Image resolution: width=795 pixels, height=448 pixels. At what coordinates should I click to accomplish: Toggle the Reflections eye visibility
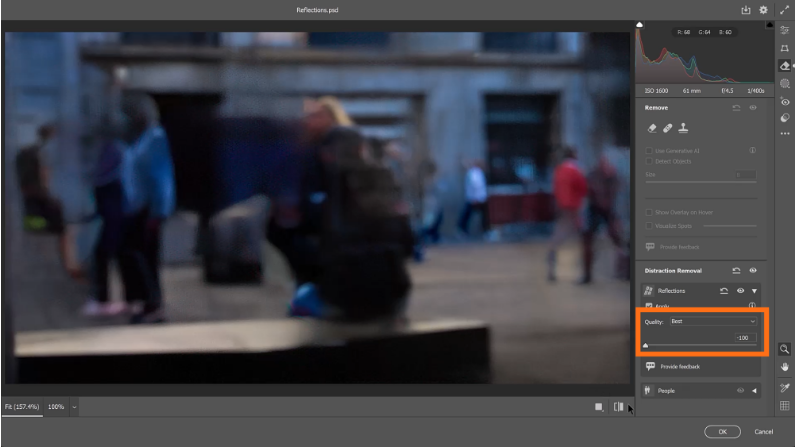point(742,290)
